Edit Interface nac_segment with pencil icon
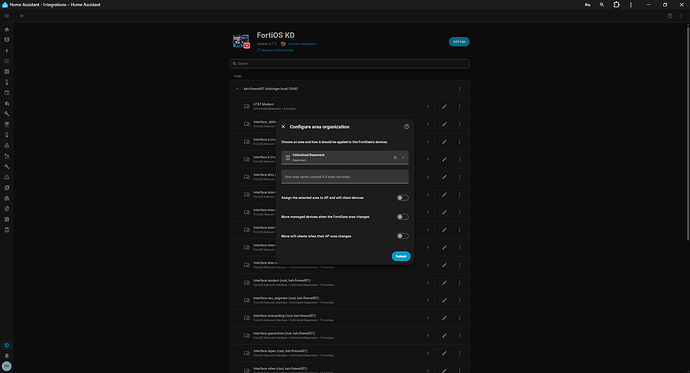The image size is (690, 373). [x=444, y=300]
